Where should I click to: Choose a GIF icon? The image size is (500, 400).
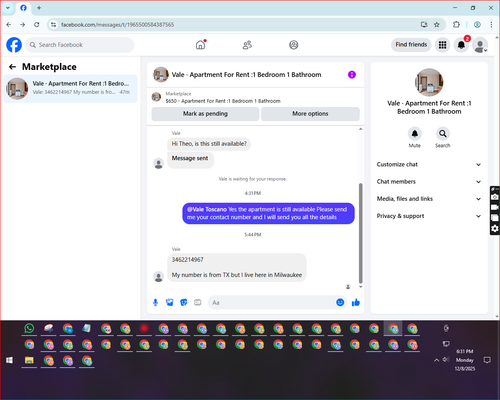click(x=198, y=302)
